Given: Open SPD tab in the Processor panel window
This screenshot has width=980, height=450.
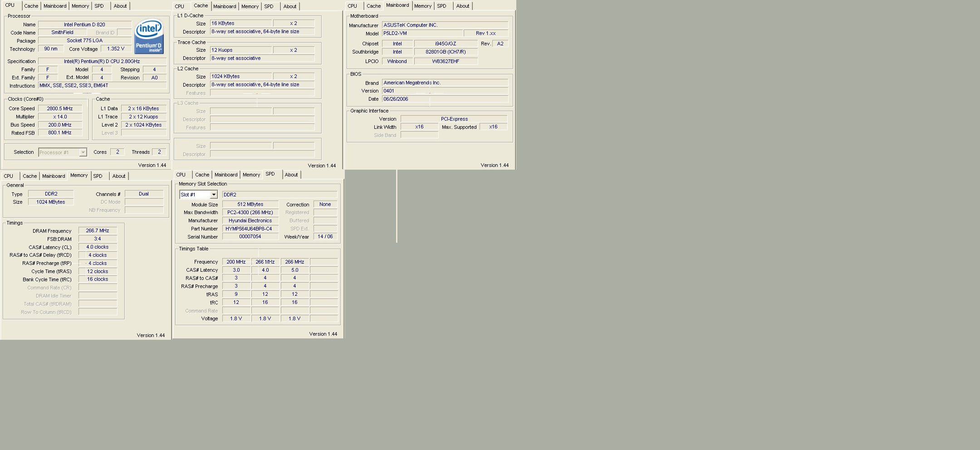Looking at the screenshot, I should pyautogui.click(x=99, y=6).
